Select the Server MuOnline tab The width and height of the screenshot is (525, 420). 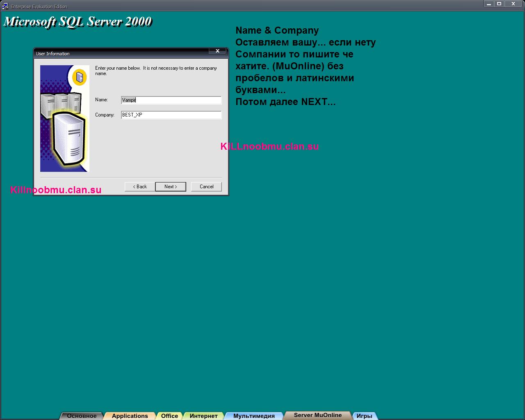coord(317,415)
